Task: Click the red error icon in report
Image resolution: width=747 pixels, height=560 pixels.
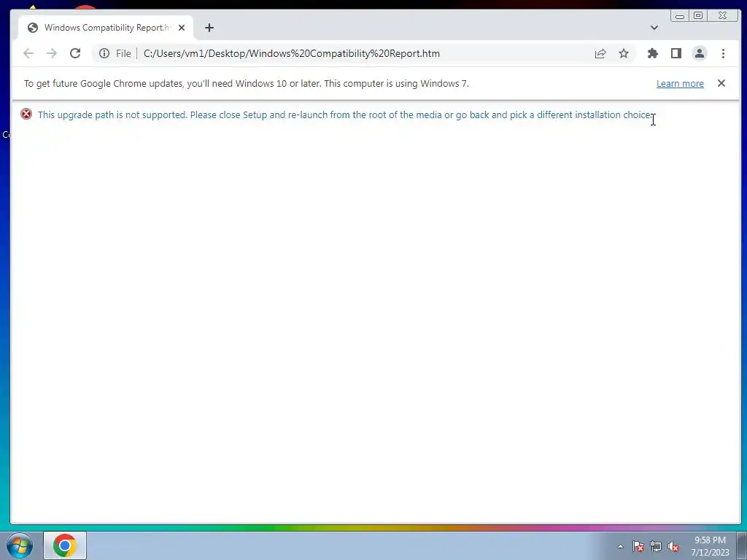Action: pos(26,114)
